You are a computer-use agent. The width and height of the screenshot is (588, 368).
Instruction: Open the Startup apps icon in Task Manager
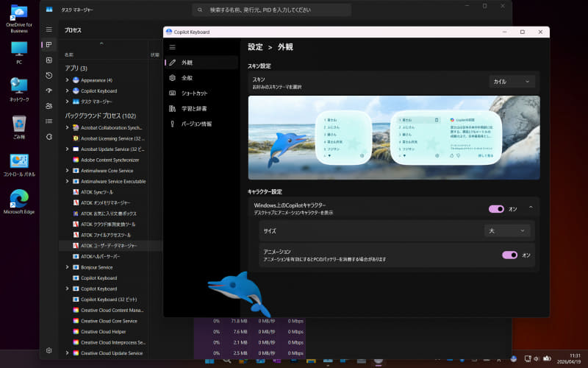coord(49,91)
